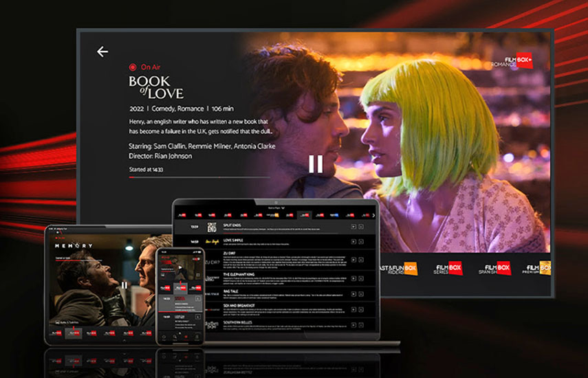
Task: Pause Book of Love on the TV screen
Action: coord(316,164)
